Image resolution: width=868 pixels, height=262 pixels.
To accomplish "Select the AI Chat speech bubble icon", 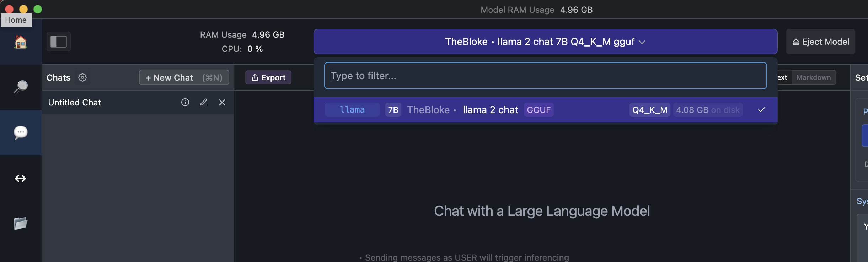I will point(21,132).
